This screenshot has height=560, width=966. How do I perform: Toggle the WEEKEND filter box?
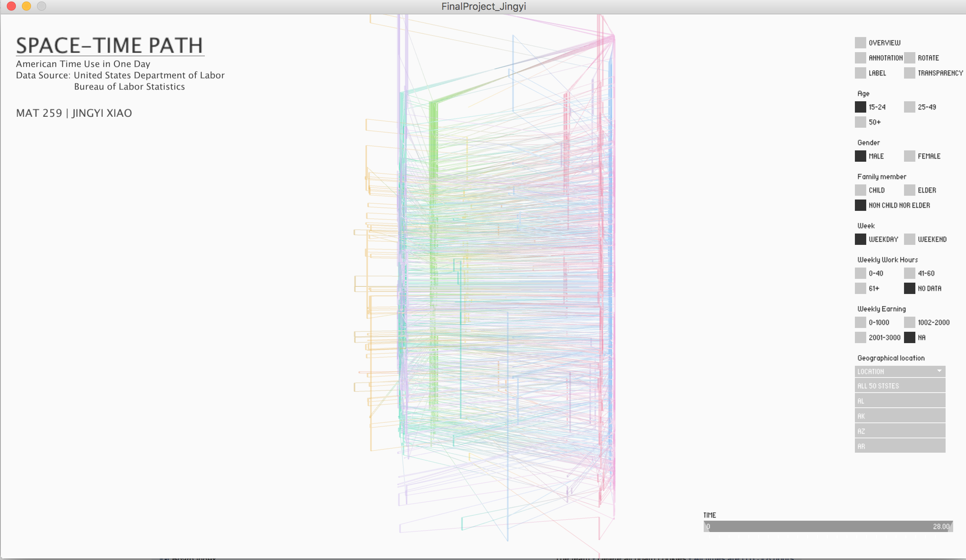coord(909,239)
